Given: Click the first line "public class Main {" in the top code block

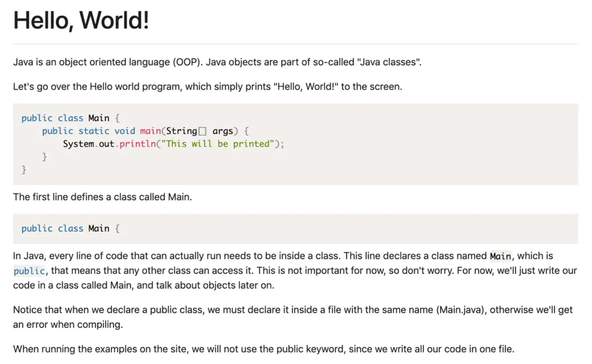Looking at the screenshot, I should (x=70, y=118).
